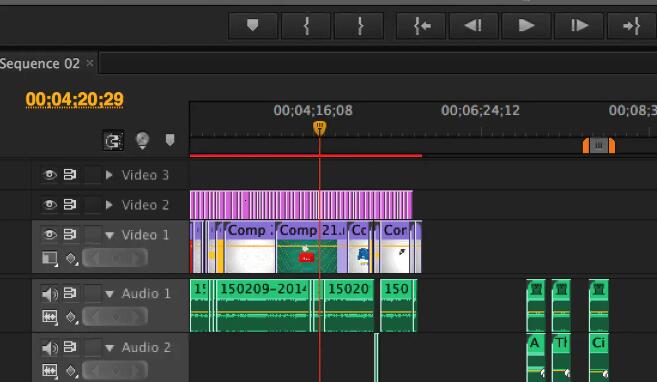This screenshot has height=382, width=657.
Task: Select the 'Cor' clip at end of Video 1
Action: click(x=395, y=248)
